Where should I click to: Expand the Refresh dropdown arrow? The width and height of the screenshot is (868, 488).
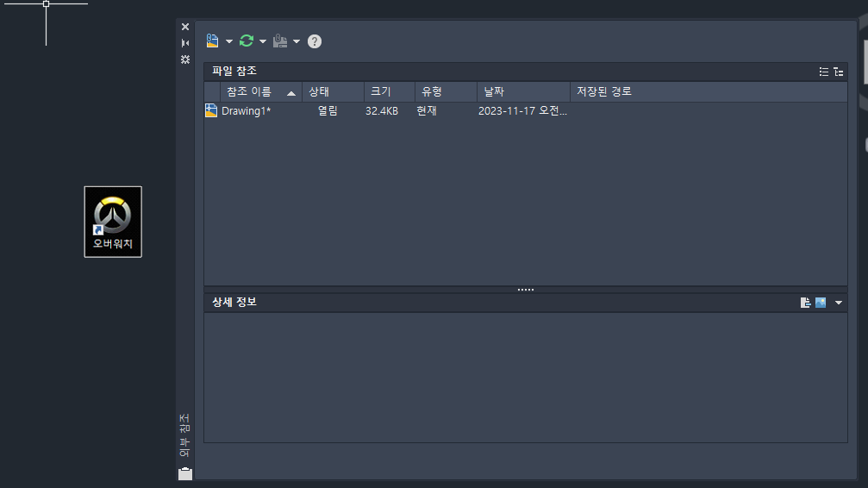pyautogui.click(x=263, y=41)
